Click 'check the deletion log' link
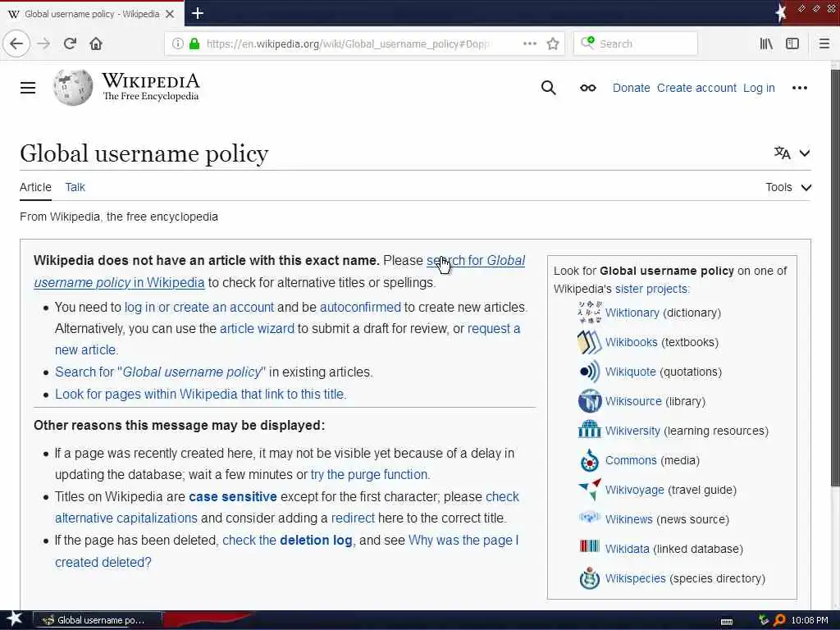This screenshot has height=630, width=840. point(287,540)
